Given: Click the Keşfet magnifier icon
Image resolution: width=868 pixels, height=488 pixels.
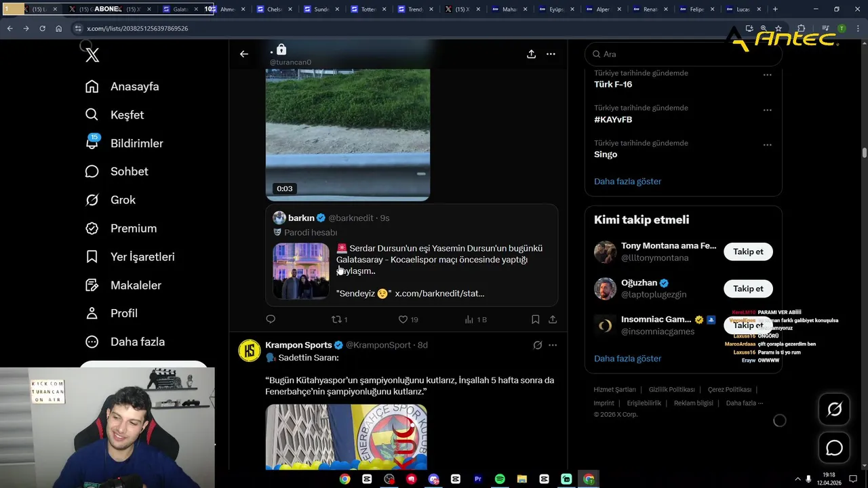Looking at the screenshot, I should click(92, 115).
